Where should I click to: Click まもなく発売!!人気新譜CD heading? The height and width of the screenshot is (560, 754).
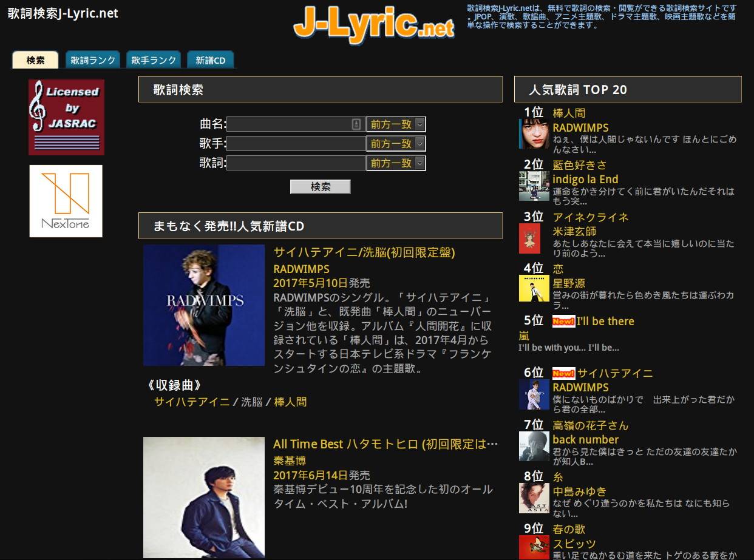pyautogui.click(x=228, y=226)
